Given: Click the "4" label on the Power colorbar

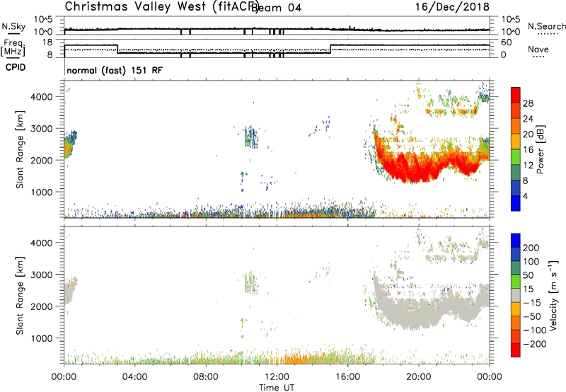Looking at the screenshot, I should pos(526,196).
